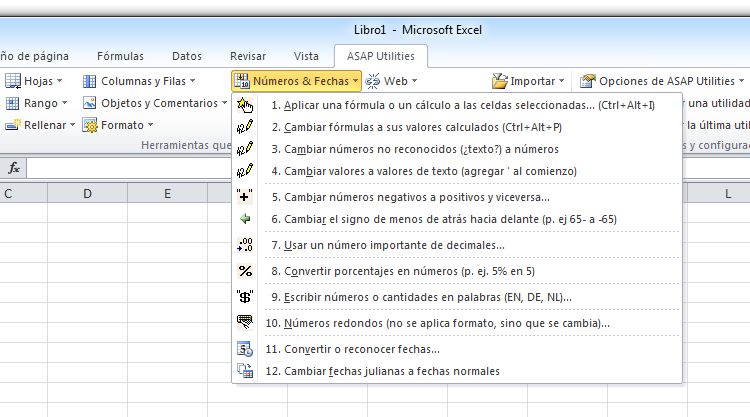Choose 'Aplicar una fórmula o un cálculo' menu item

457,105
